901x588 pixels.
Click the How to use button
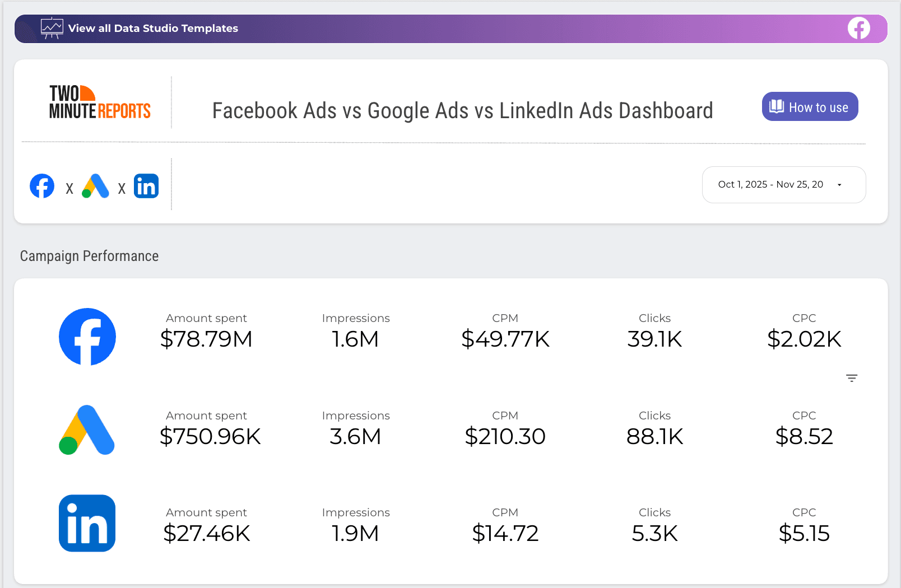810,107
